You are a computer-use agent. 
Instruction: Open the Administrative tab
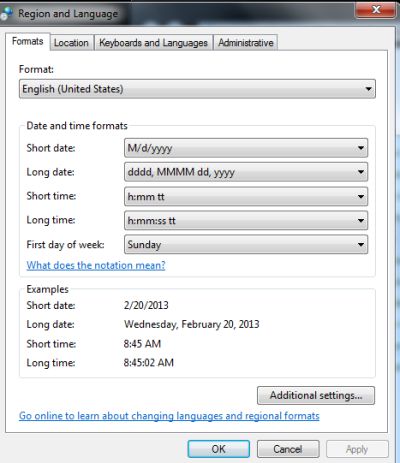pyautogui.click(x=246, y=43)
